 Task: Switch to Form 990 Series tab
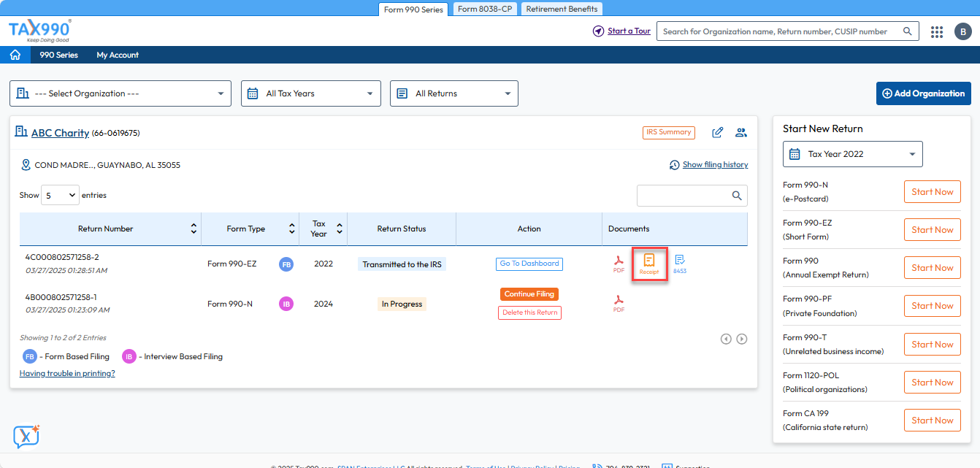click(x=413, y=9)
